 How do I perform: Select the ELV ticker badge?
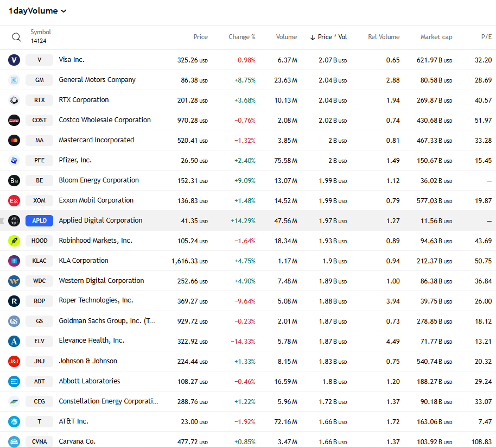[39, 342]
